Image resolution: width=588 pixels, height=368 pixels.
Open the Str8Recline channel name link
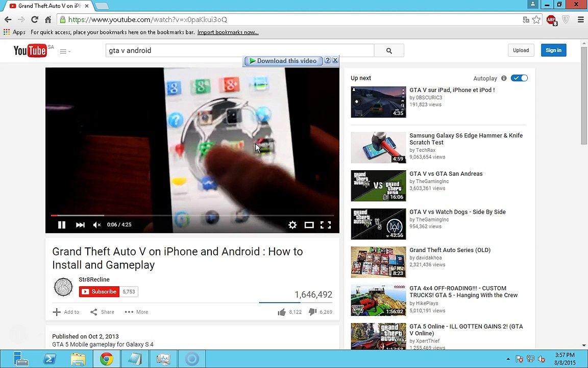click(x=94, y=280)
